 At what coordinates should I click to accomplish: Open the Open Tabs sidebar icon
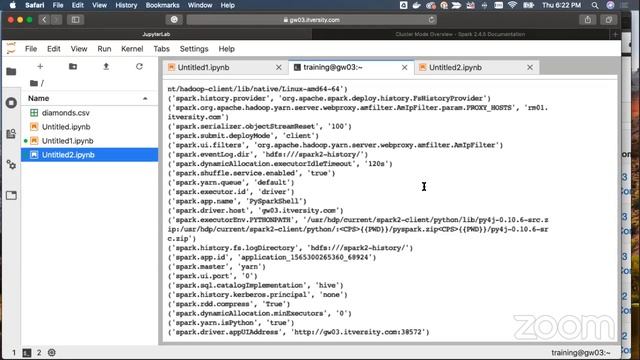(x=11, y=196)
